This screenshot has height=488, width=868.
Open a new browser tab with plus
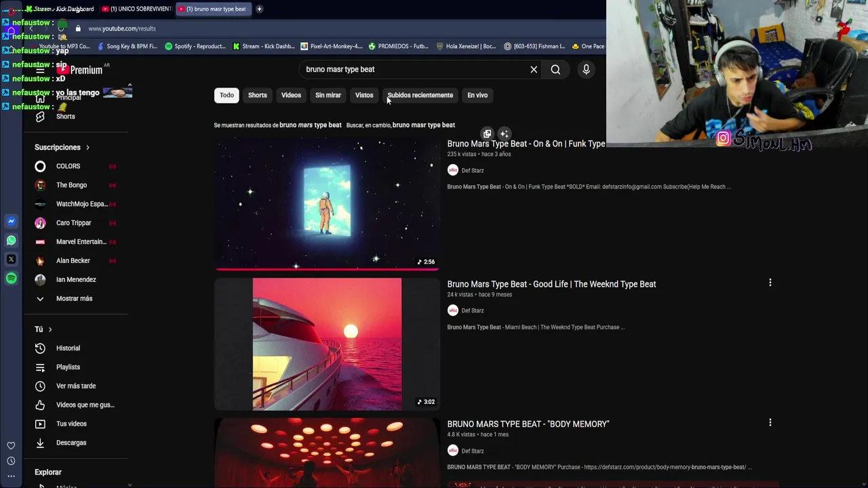(x=259, y=9)
